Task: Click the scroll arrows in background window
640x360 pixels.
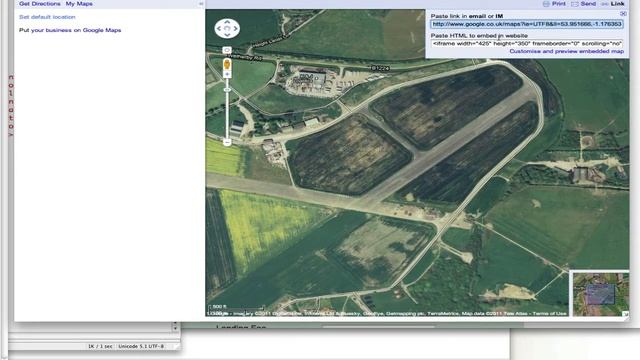Action: (175, 326)
